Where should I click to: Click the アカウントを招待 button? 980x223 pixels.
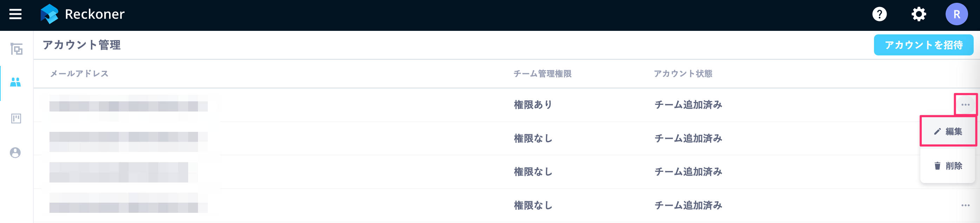pos(925,45)
